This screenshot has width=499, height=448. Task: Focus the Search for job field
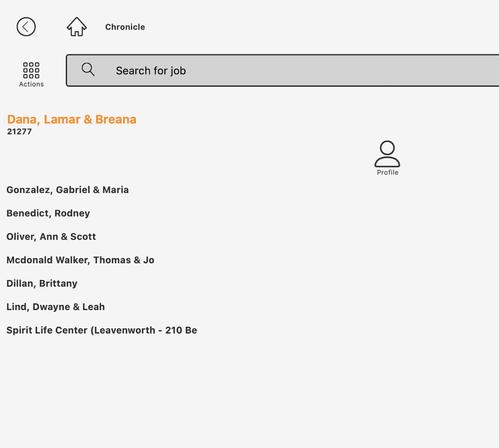(x=282, y=70)
